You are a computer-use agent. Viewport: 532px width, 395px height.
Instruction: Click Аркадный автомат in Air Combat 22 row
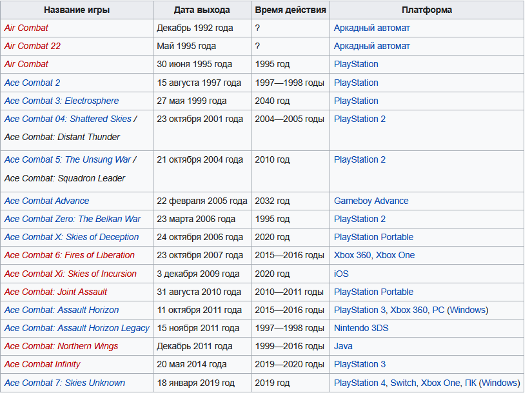pyautogui.click(x=372, y=46)
